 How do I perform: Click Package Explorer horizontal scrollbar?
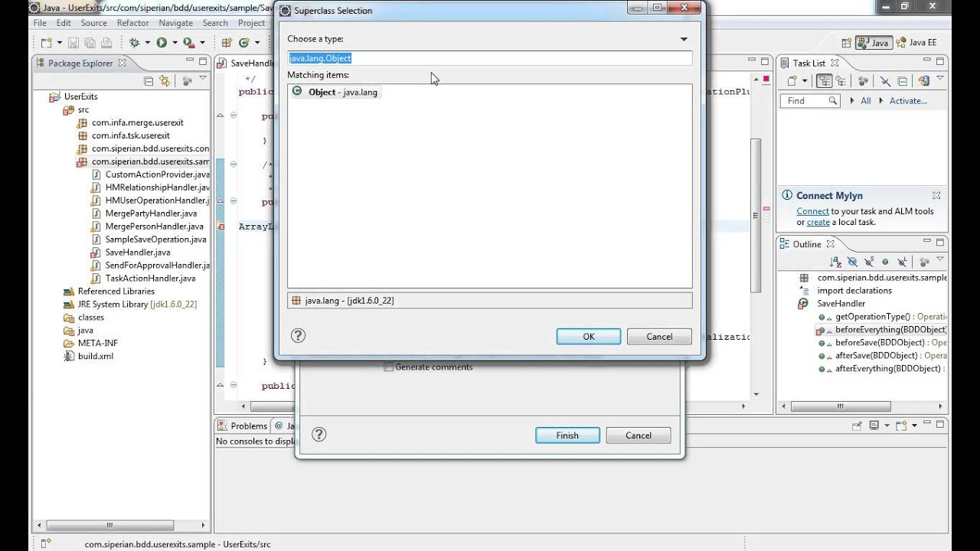coord(109,526)
